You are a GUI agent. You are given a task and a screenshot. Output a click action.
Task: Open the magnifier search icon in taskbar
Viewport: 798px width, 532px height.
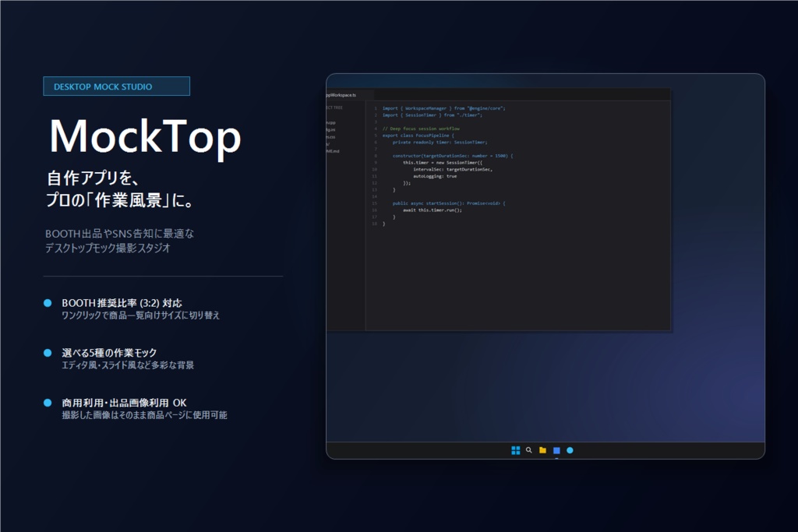pyautogui.click(x=529, y=450)
